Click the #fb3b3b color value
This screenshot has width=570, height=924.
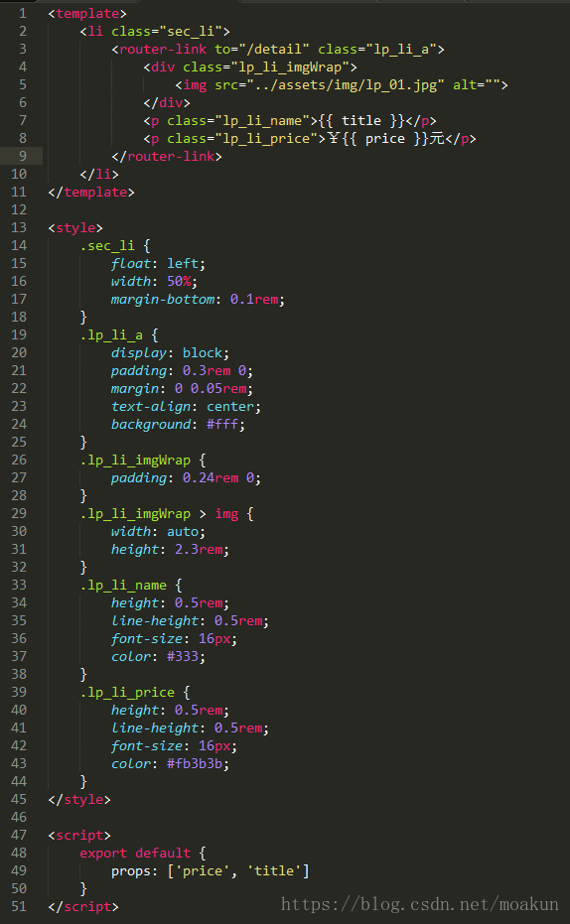[195, 763]
